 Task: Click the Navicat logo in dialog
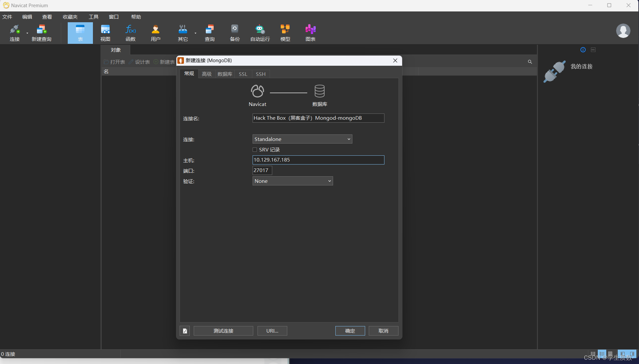(x=257, y=91)
